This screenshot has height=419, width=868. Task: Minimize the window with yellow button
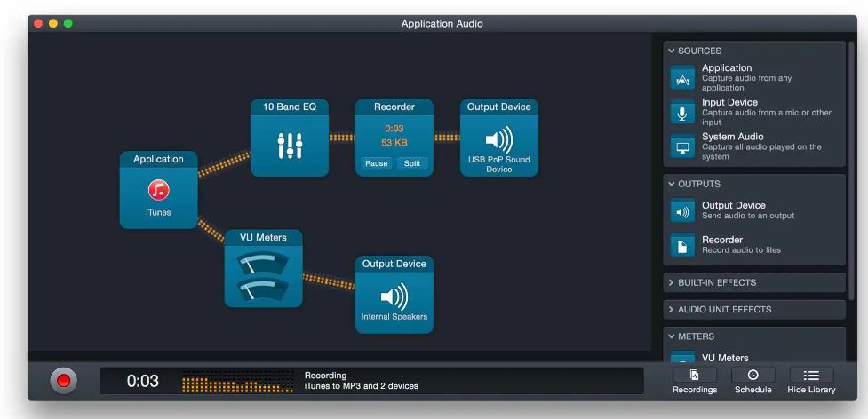tap(53, 23)
